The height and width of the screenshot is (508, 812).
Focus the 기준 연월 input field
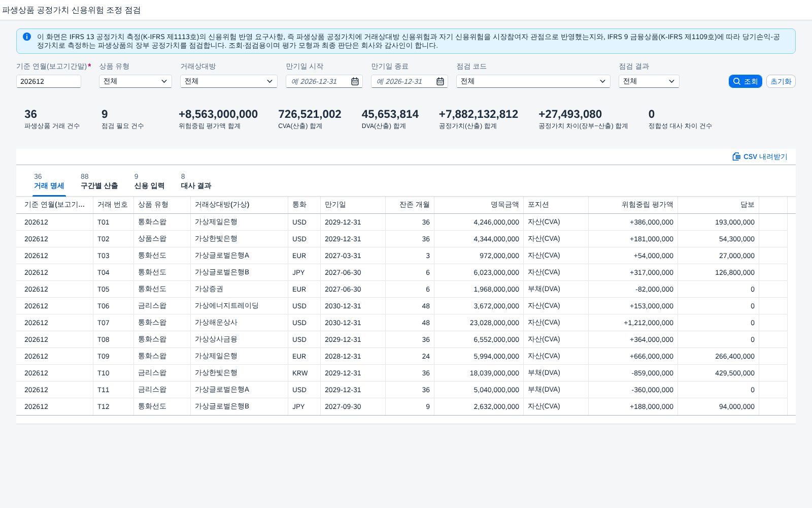[x=49, y=81]
